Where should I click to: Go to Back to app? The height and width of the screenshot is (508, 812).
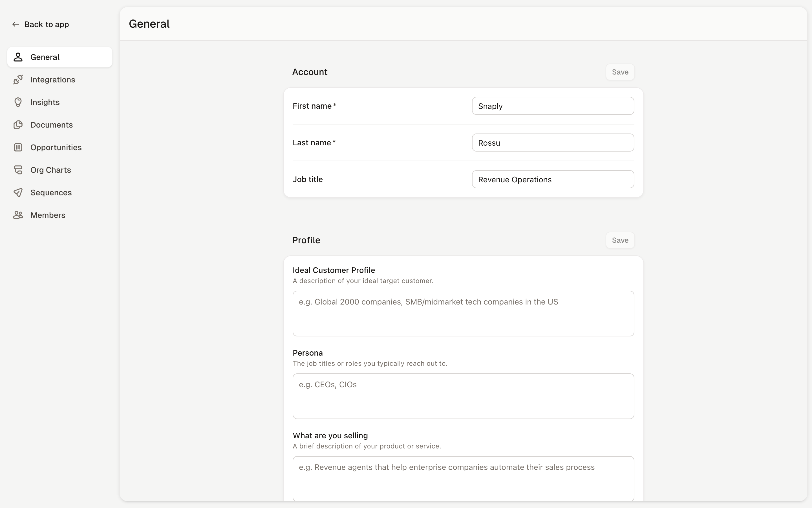click(41, 24)
